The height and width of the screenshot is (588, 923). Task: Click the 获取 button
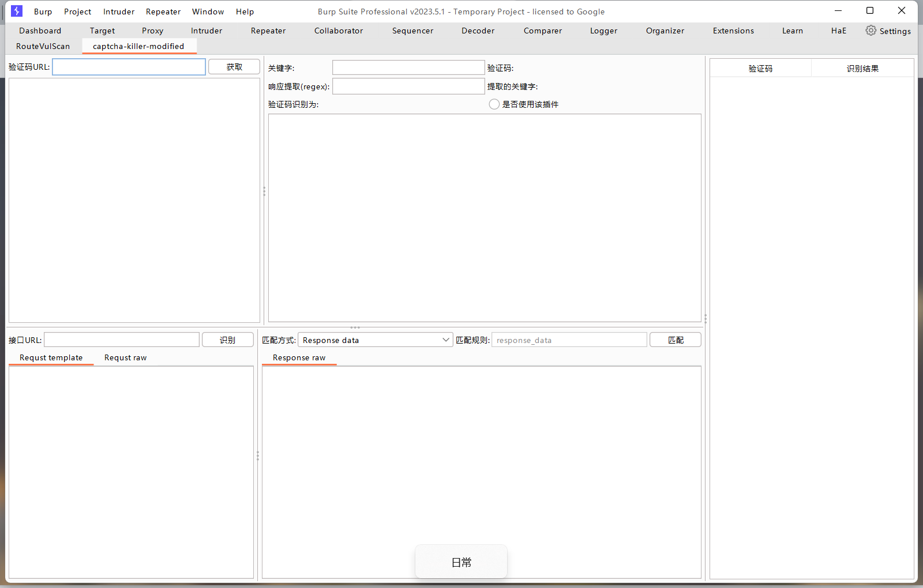[x=234, y=67]
